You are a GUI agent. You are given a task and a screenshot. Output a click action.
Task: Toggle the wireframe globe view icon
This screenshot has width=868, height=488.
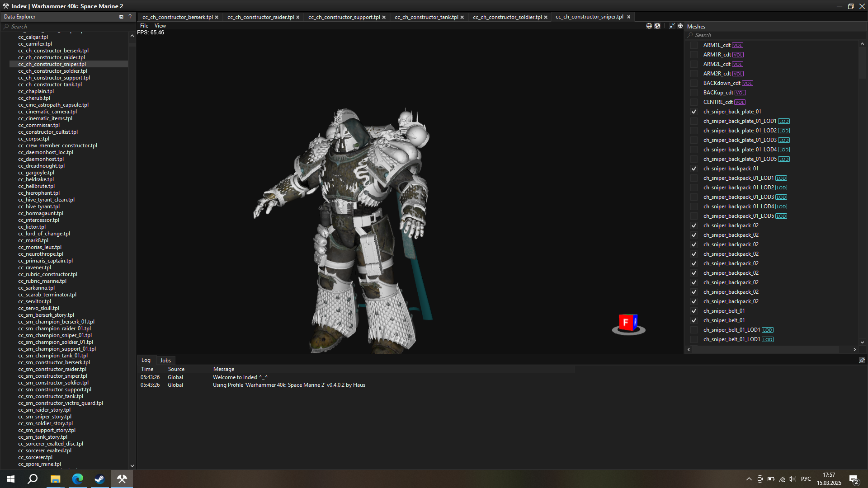tap(649, 26)
